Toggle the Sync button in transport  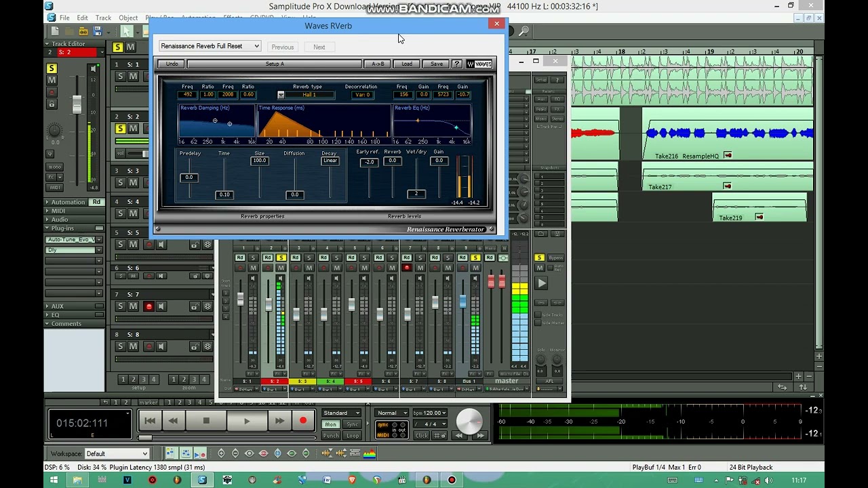(352, 424)
